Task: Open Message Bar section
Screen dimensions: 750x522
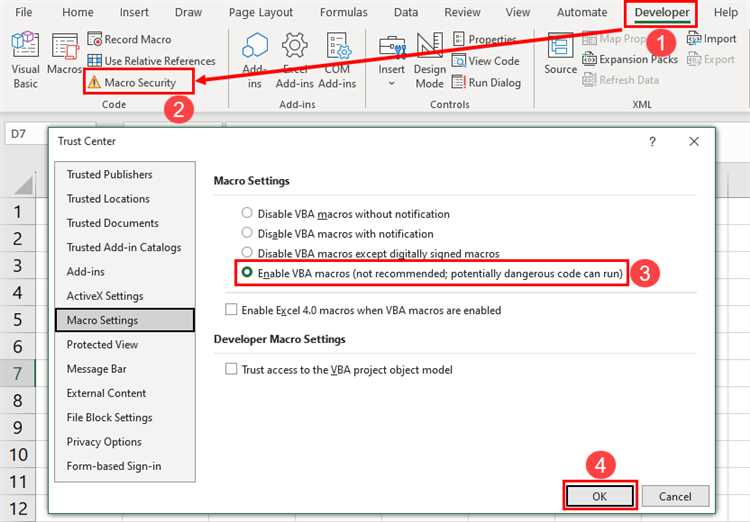Action: click(x=125, y=369)
